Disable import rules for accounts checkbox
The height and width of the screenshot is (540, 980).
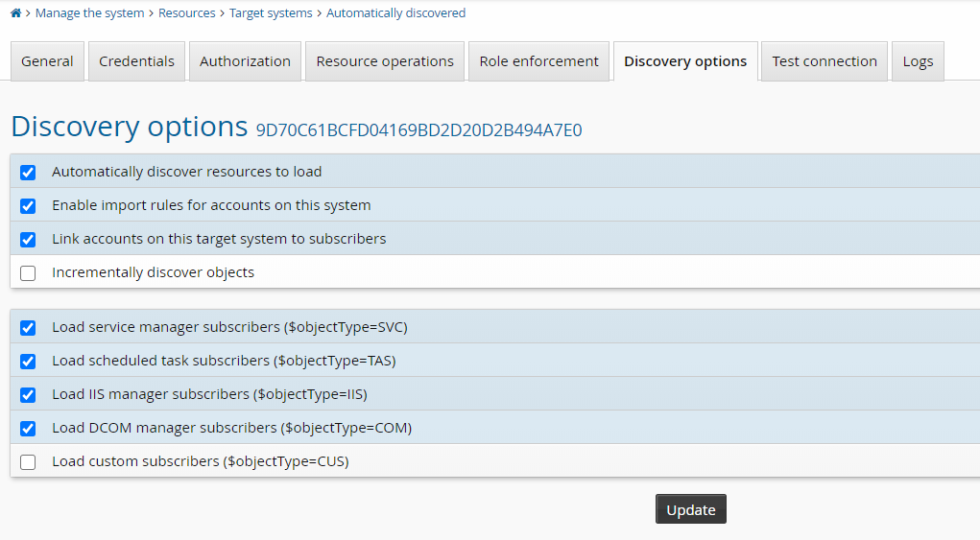pos(28,206)
